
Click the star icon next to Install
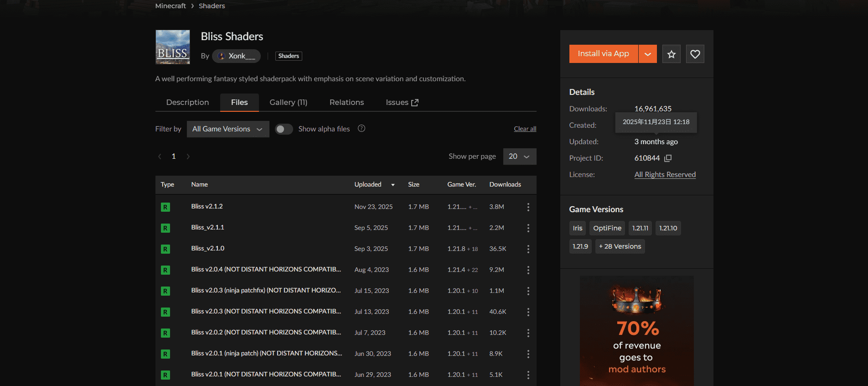tap(671, 54)
